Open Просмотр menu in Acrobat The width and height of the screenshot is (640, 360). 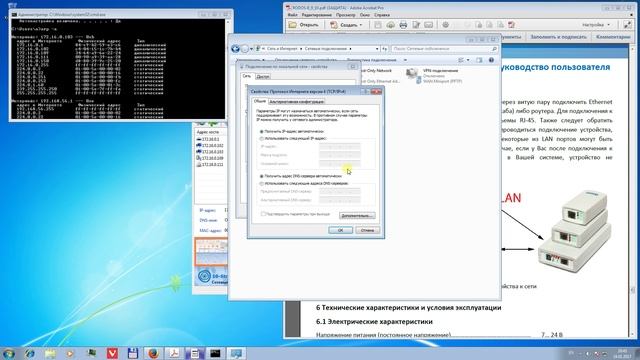click(x=346, y=15)
